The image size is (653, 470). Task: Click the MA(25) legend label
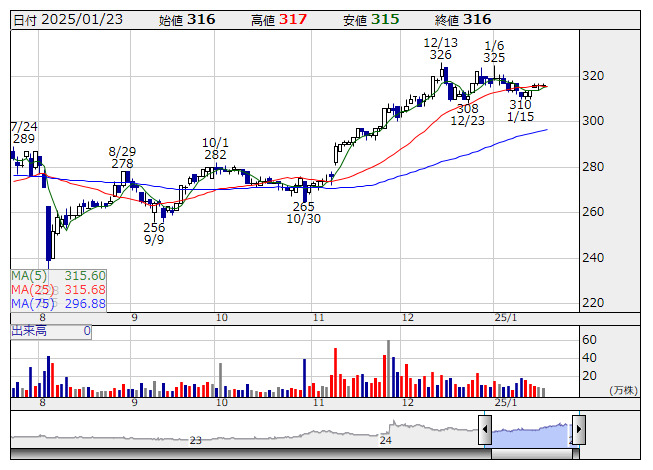[x=32, y=289]
